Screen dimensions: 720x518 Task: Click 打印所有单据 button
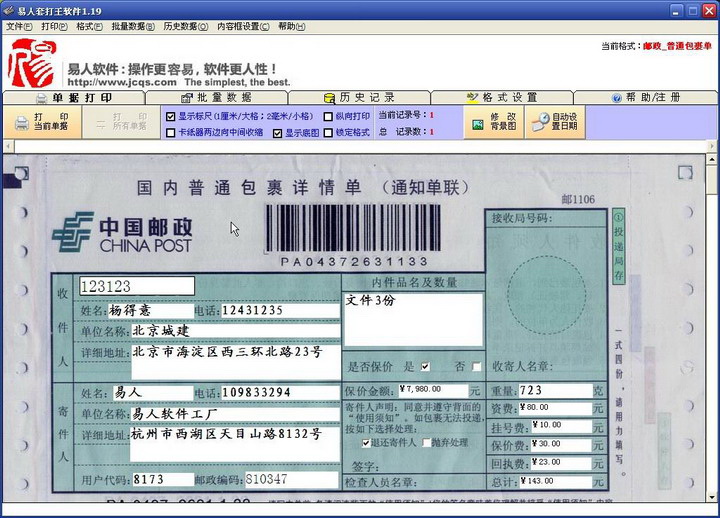click(x=121, y=122)
